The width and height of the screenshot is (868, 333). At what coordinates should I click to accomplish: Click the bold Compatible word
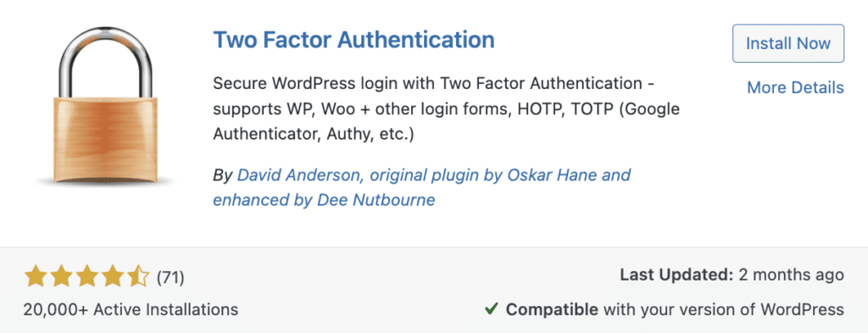tap(552, 309)
